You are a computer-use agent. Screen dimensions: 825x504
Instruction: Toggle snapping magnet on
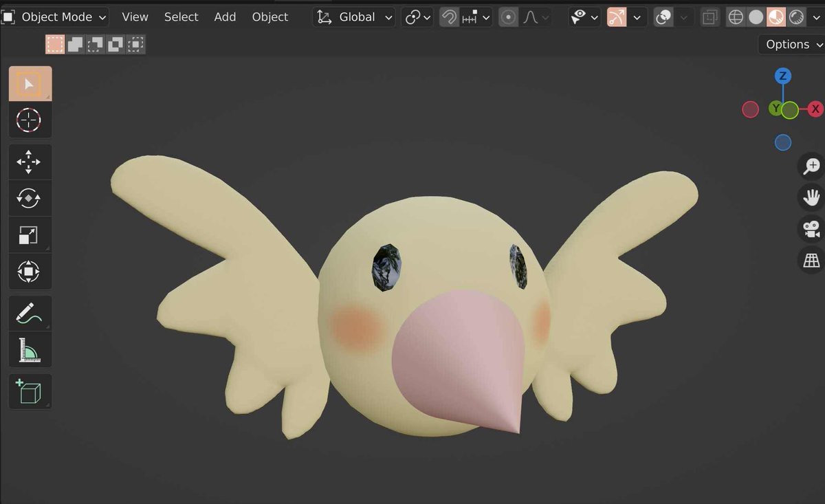pos(449,17)
